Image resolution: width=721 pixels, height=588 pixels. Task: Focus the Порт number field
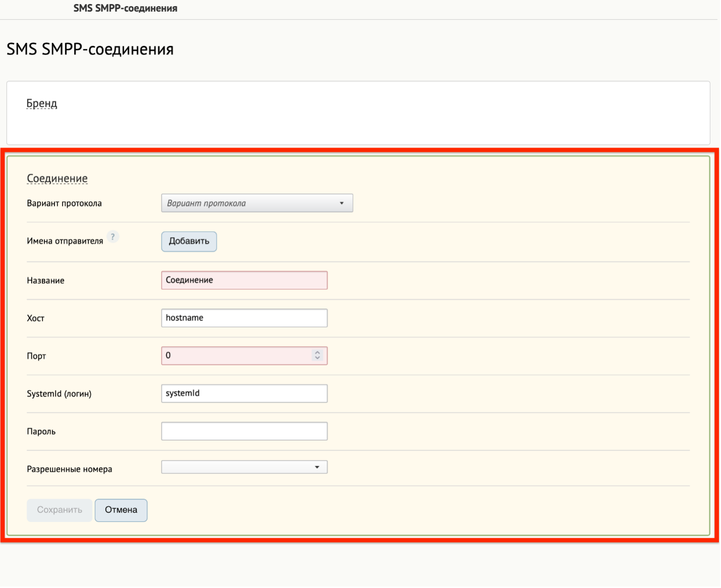coord(245,356)
